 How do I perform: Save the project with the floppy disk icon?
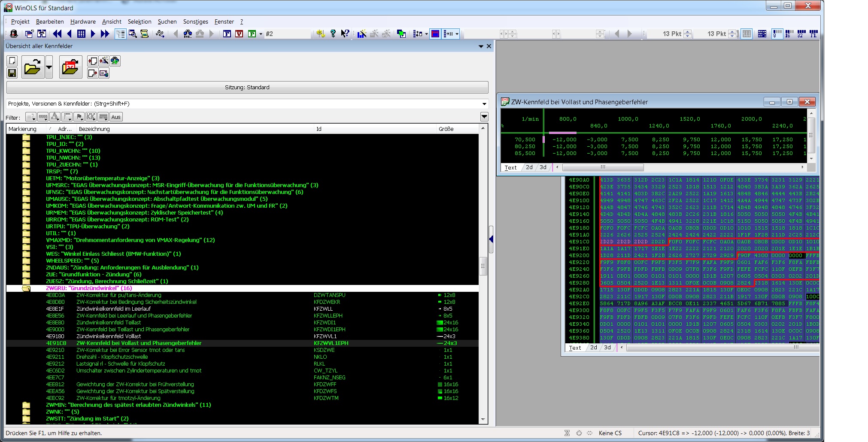pos(12,73)
